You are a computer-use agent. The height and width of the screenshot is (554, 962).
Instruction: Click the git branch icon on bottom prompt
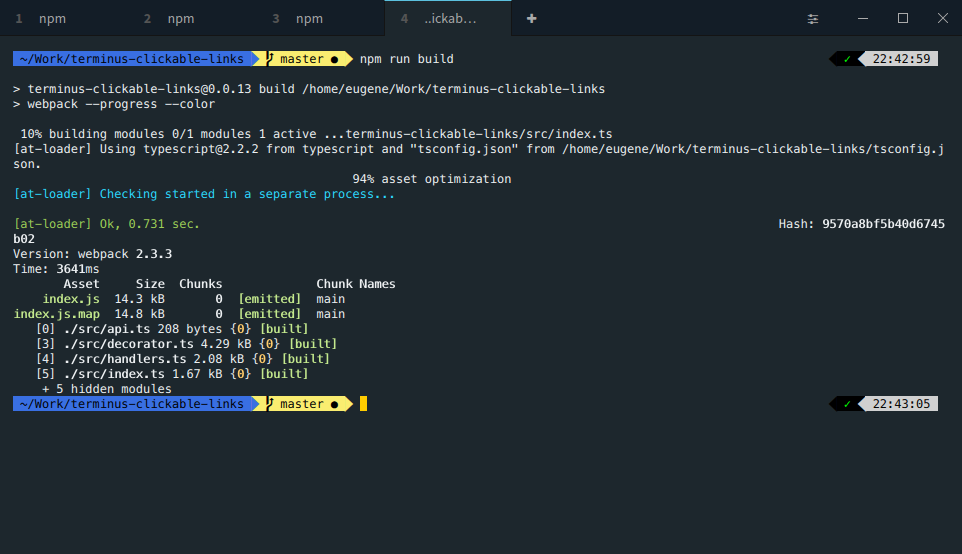271,403
